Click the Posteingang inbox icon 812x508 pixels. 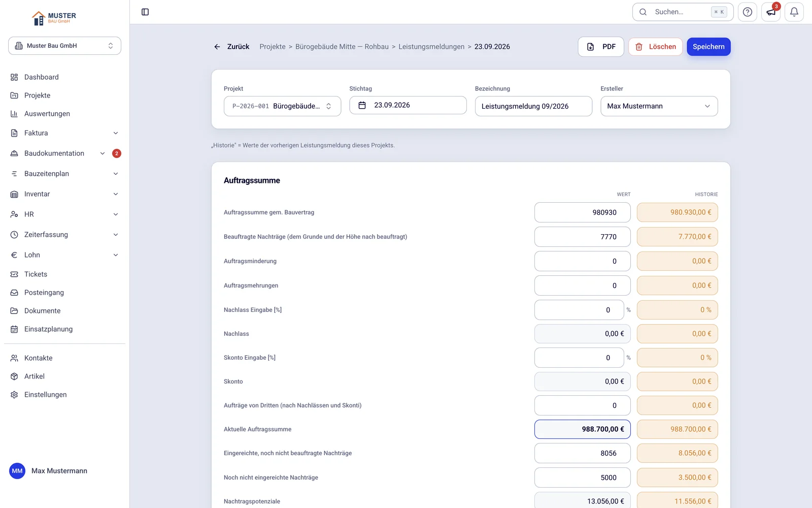tap(14, 293)
